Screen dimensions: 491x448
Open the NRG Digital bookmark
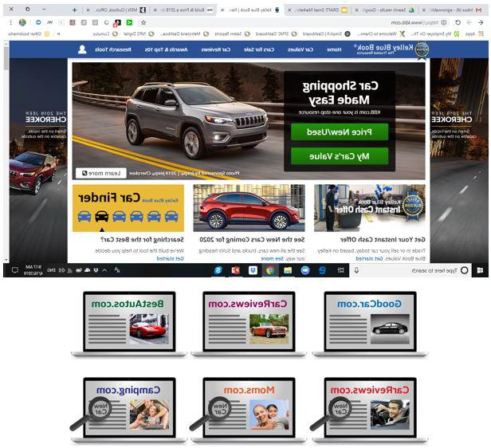pyautogui.click(x=139, y=33)
